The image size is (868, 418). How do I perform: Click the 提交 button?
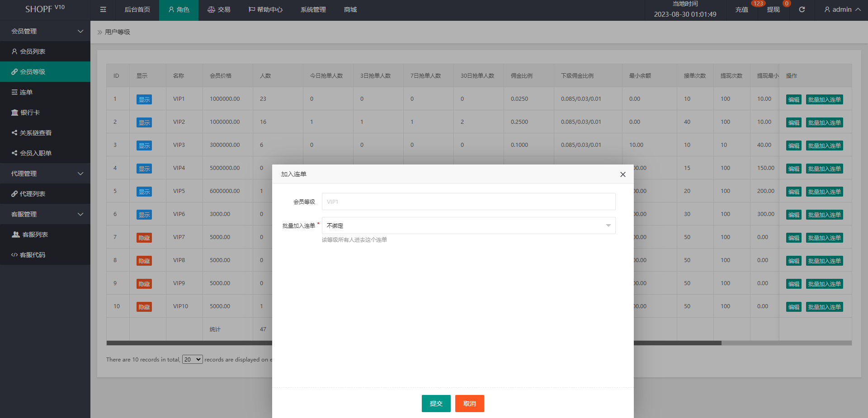coord(436,404)
